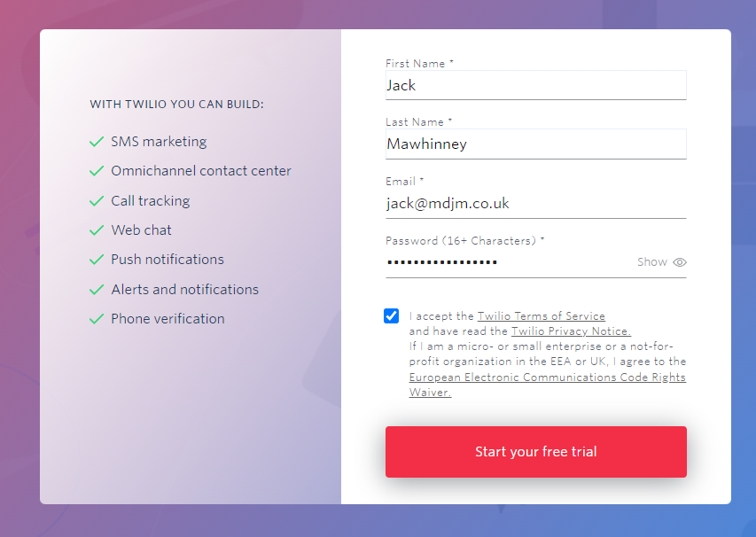Select the Password input field
Image resolution: width=756 pixels, height=537 pixels.
coord(510,262)
